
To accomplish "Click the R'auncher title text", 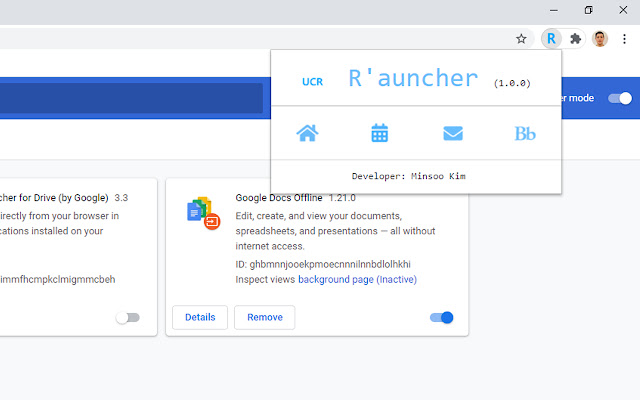I will coord(413,78).
